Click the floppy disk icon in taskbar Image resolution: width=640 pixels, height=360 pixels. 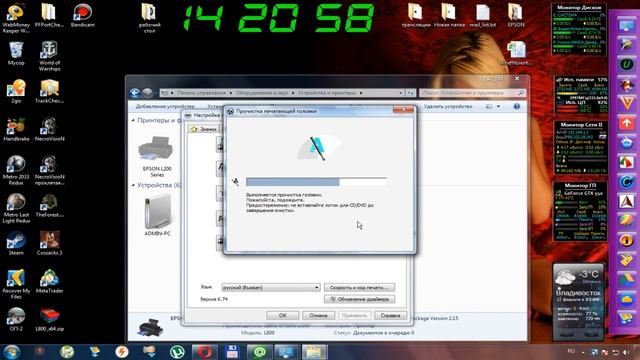232,351
